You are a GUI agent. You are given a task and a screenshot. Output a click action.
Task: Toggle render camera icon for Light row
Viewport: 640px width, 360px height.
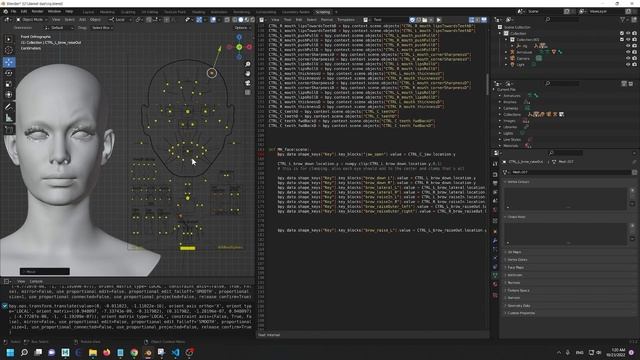[634, 64]
